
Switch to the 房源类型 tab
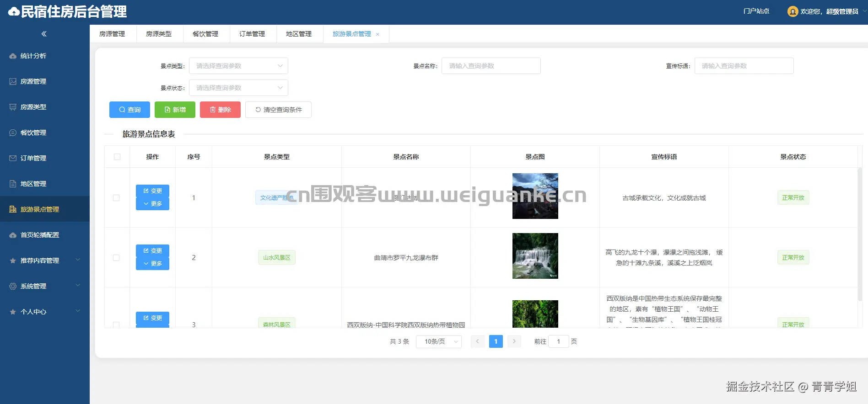(159, 34)
